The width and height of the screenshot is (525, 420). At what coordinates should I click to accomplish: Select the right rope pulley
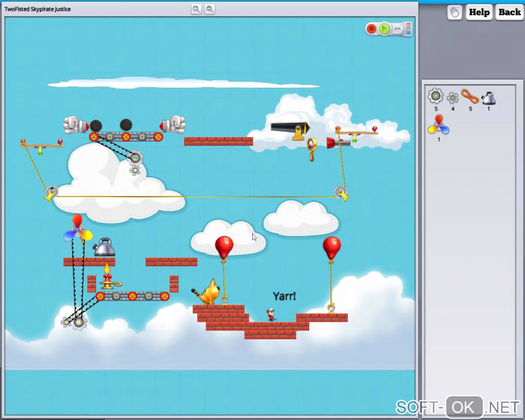[342, 194]
